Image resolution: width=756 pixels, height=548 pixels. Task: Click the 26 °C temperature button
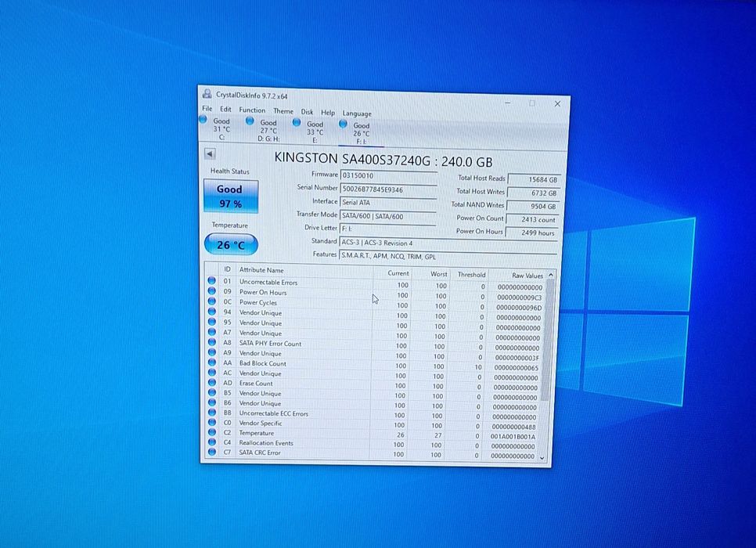(x=231, y=244)
